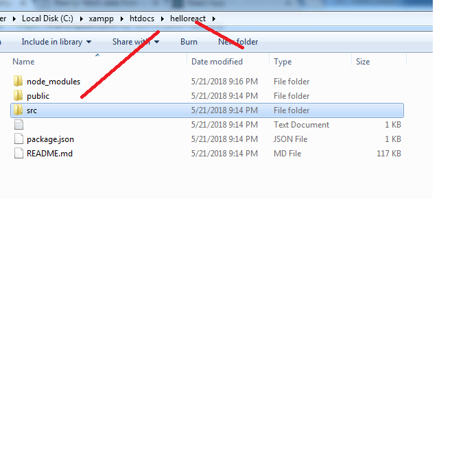Click the public folder icon
The image size is (476, 452).
point(19,95)
